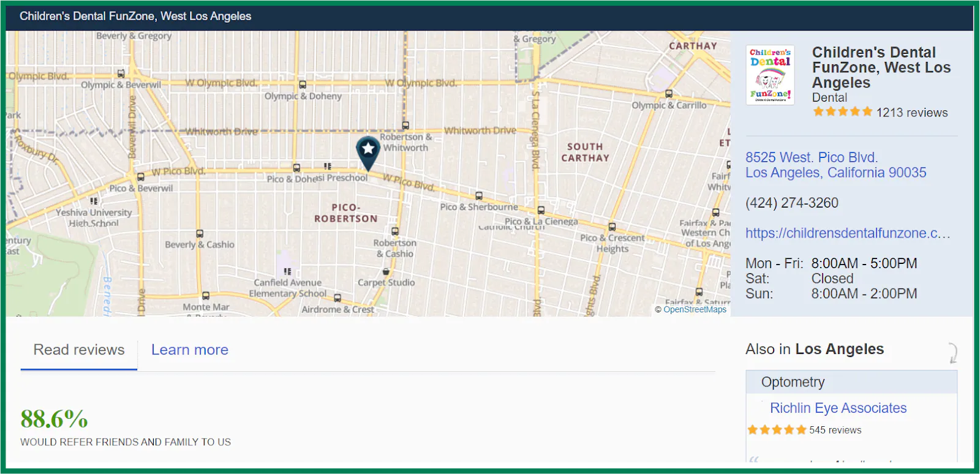Viewport: 980px width, 474px height.
Task: Open the Richlin Eye Associates link
Action: coord(838,408)
